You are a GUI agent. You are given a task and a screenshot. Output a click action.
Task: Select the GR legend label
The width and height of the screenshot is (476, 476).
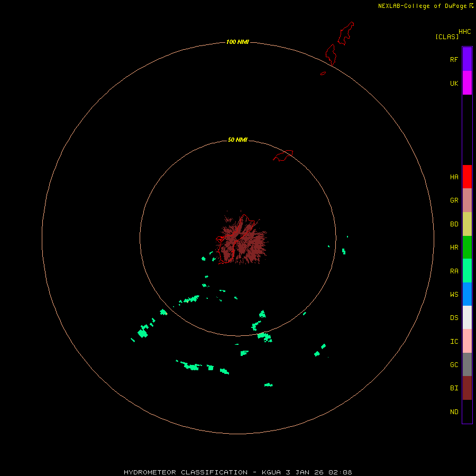tap(454, 200)
